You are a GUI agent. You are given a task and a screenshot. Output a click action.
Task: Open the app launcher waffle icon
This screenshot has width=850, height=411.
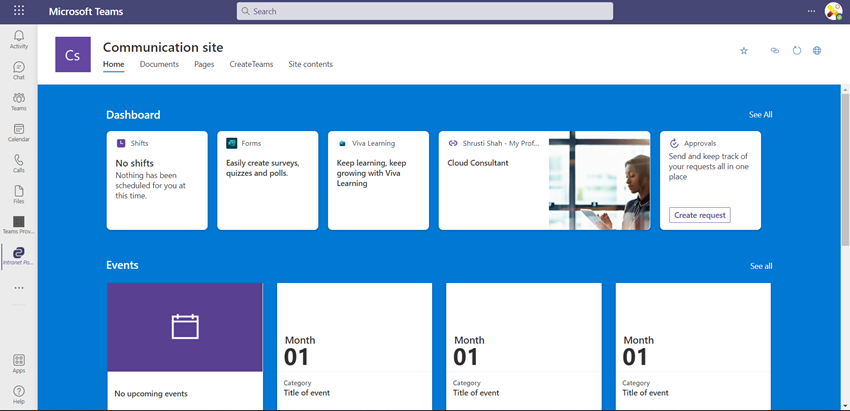19,11
